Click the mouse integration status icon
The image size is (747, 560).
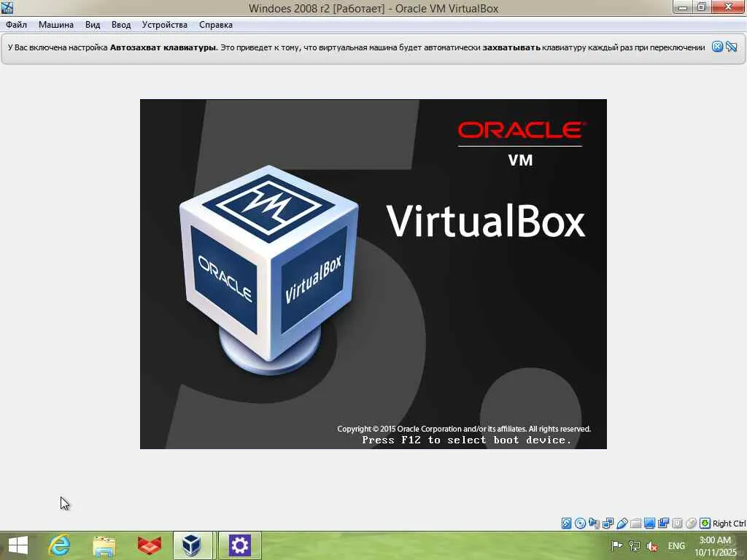point(692,524)
